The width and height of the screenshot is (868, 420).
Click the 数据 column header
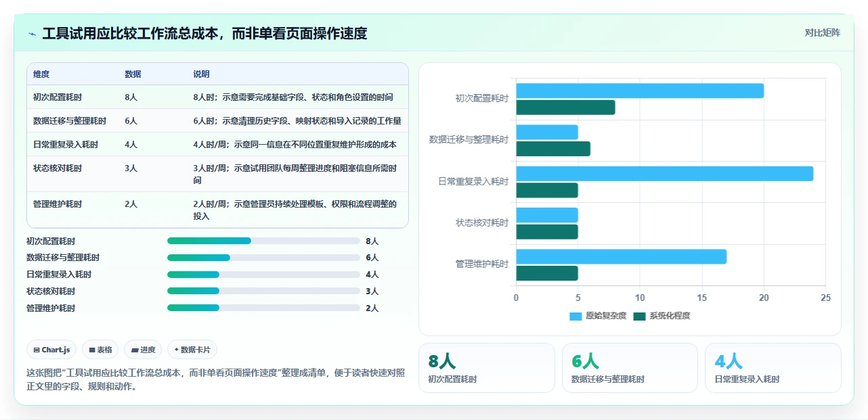point(133,74)
